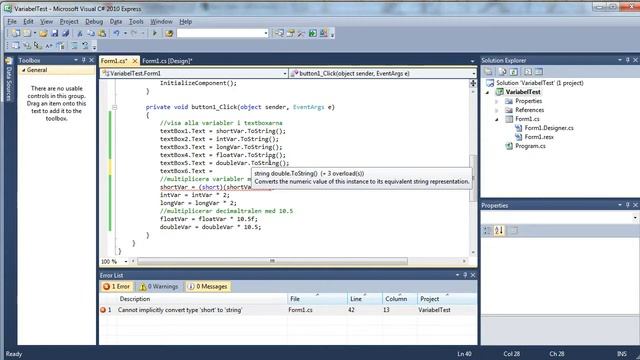Click the green Start Page icon in toolbar

(313, 33)
